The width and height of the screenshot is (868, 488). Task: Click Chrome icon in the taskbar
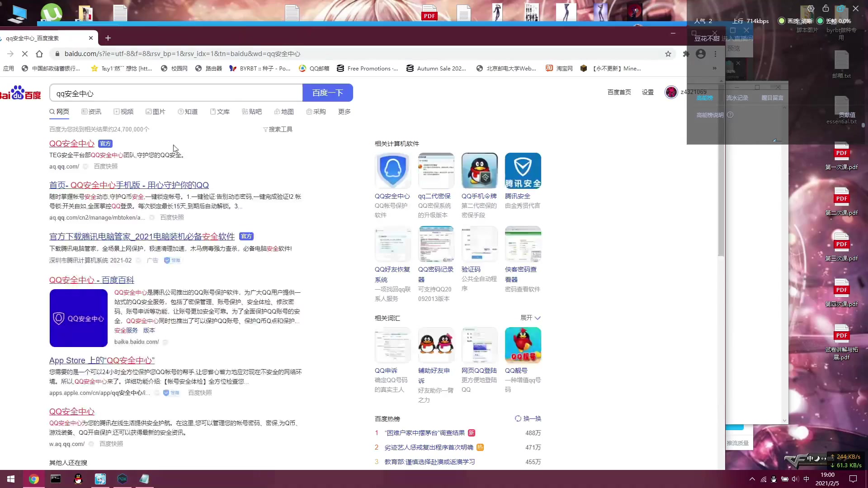(33, 479)
